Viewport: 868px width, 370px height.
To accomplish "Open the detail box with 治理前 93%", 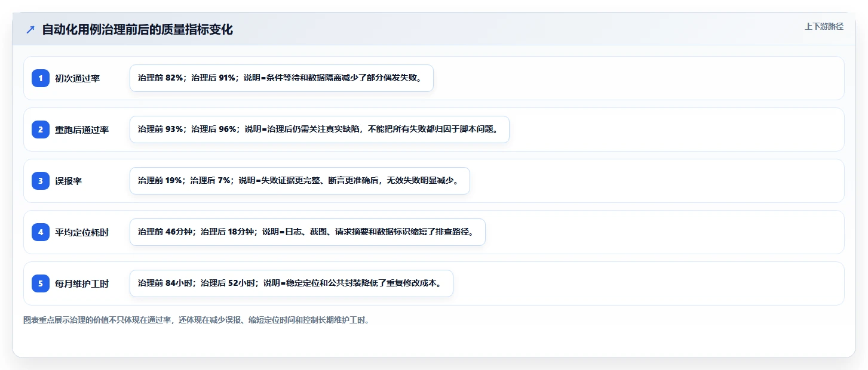I will click(320, 129).
